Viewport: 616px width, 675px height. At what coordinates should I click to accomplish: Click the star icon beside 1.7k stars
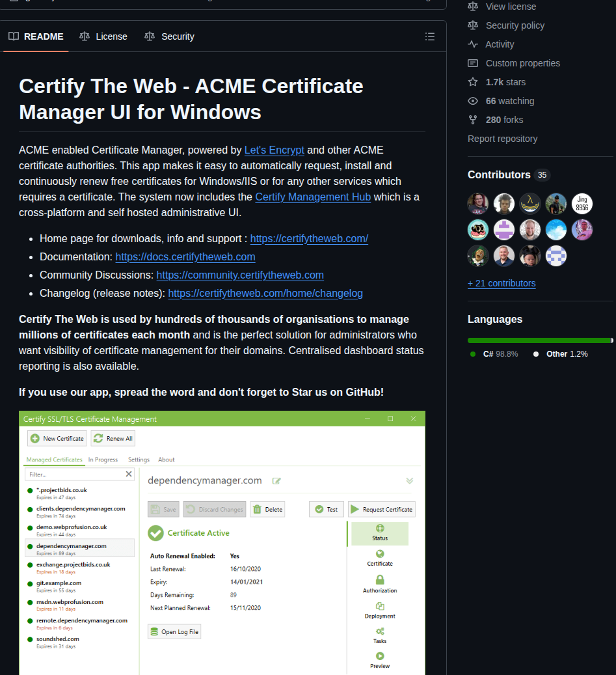473,82
